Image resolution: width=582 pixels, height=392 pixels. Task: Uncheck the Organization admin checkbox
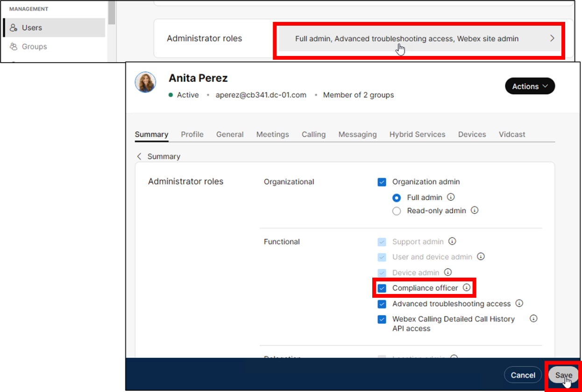pos(382,182)
